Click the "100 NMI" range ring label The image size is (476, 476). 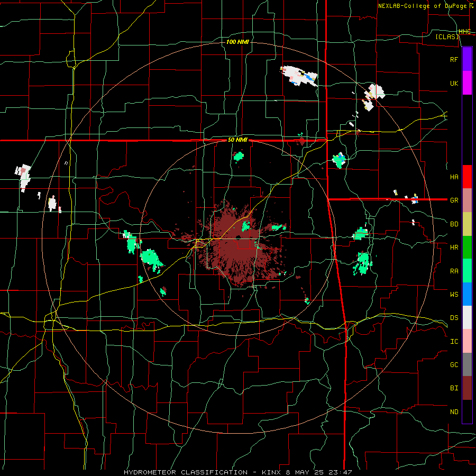tap(237, 42)
